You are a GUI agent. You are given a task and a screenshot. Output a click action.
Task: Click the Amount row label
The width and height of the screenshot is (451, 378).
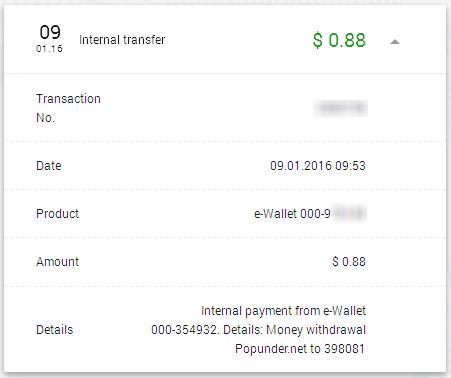tap(57, 262)
